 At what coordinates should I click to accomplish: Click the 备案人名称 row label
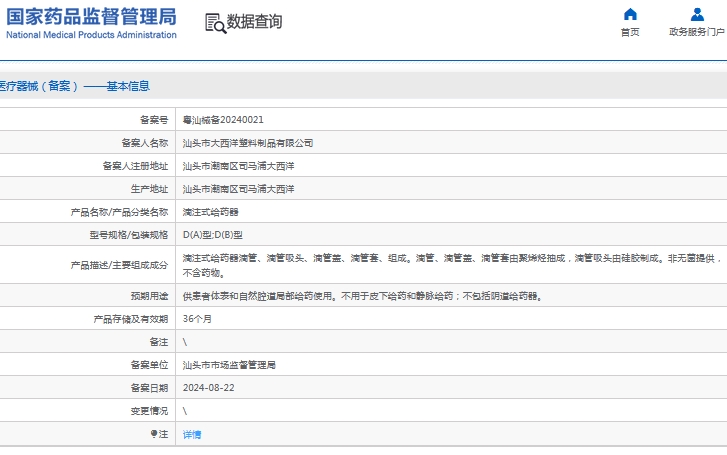click(145, 143)
